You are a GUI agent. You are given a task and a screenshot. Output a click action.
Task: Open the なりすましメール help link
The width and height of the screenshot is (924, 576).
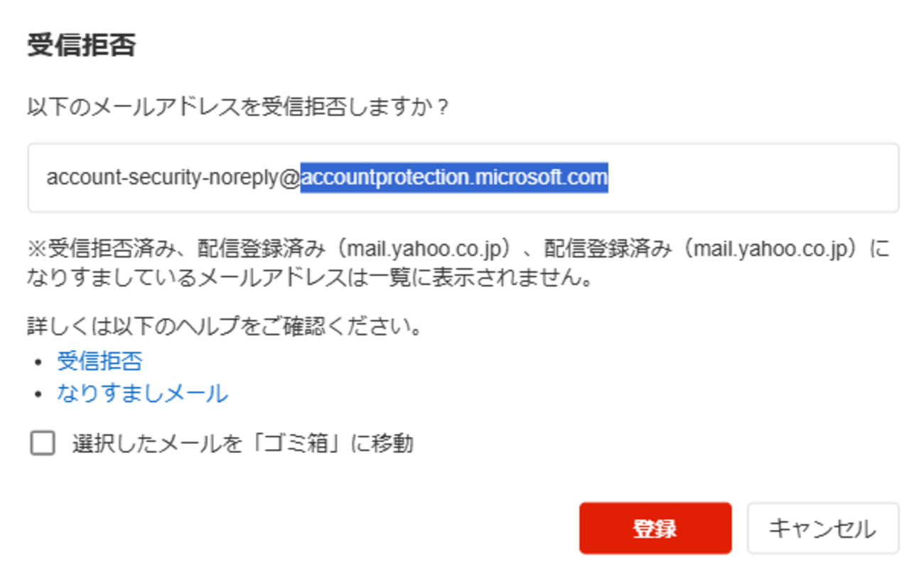[142, 393]
